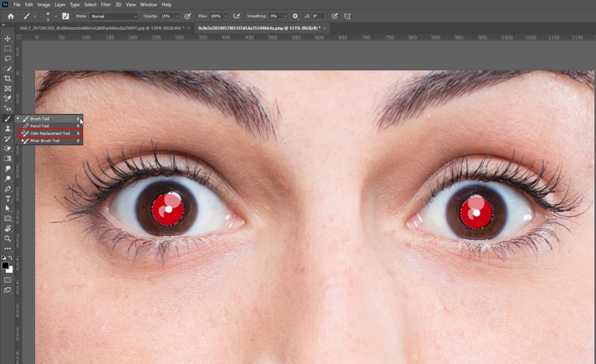Select the Zoom tool
Viewport: 596px width, 364px height.
click(8, 238)
